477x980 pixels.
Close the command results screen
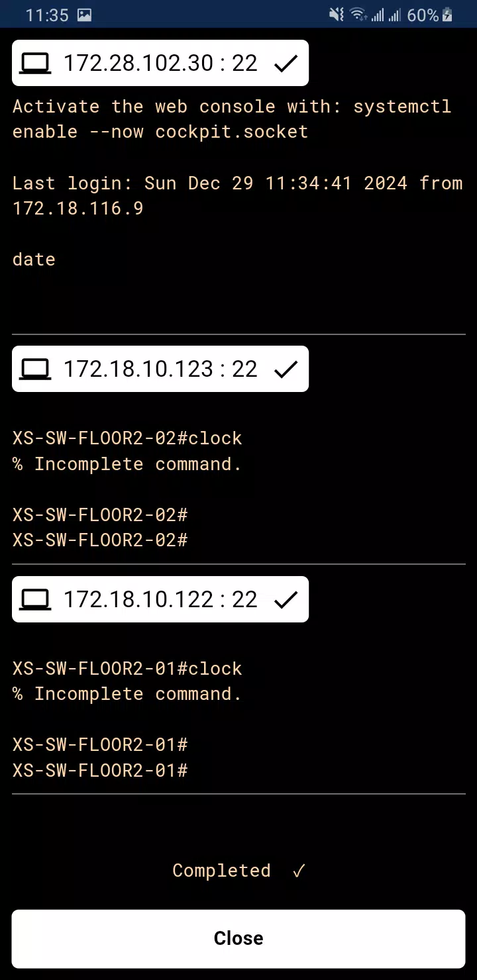tap(238, 938)
